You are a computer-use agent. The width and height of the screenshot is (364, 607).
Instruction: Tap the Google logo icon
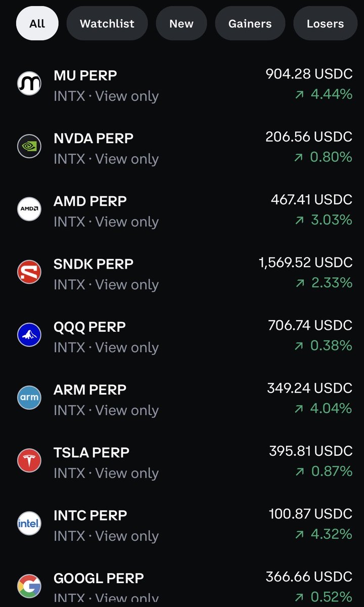(x=29, y=586)
